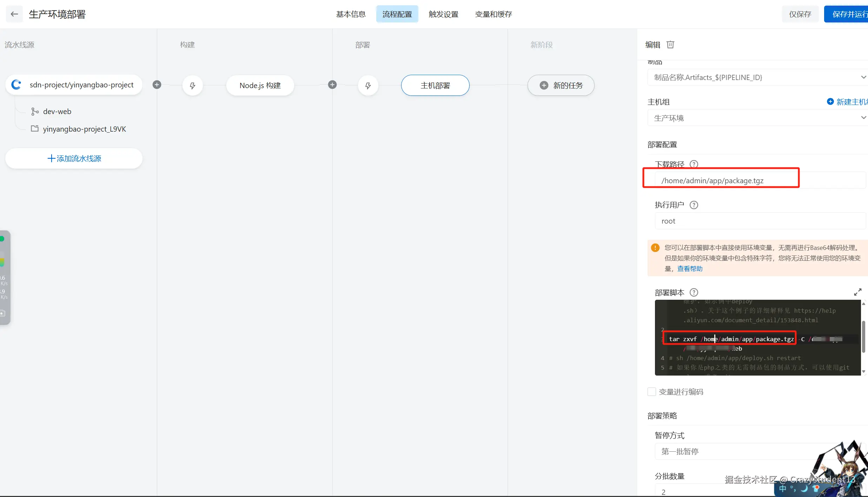868x497 pixels.
Task: Click the 查看帮助 link
Action: (x=690, y=269)
